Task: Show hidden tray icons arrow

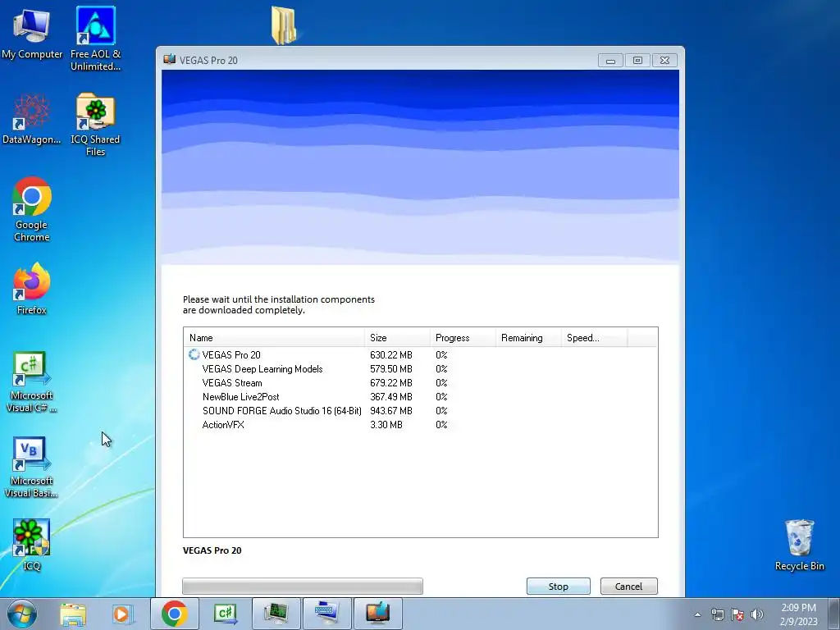Action: (x=697, y=614)
